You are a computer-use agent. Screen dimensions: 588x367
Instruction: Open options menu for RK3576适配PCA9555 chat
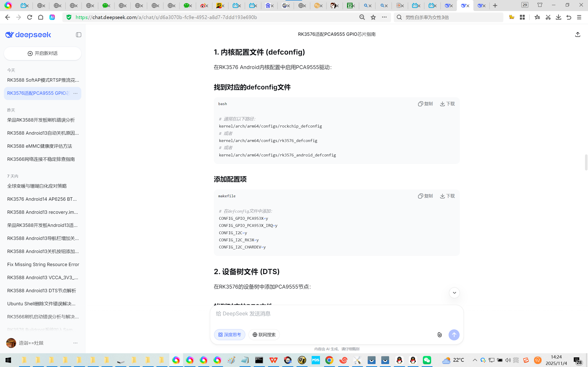coord(75,93)
